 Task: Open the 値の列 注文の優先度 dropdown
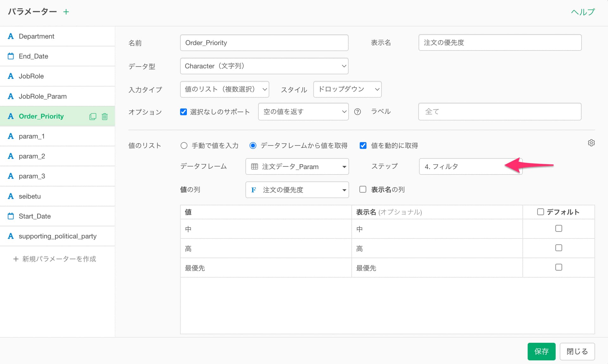tap(297, 190)
